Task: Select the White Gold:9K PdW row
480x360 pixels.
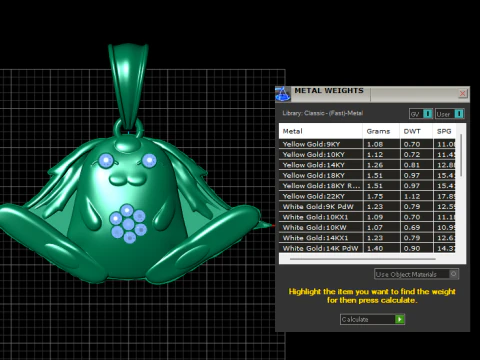Action: [x=367, y=206]
